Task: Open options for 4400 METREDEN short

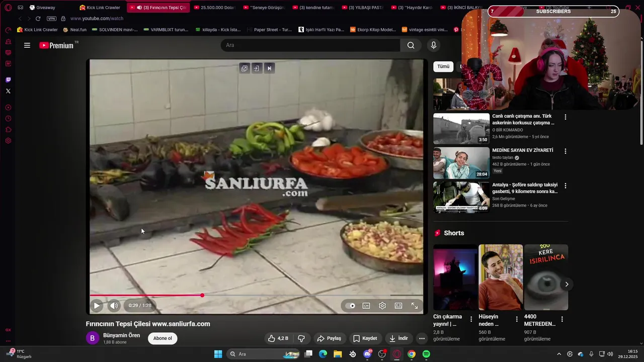Action: click(562, 319)
